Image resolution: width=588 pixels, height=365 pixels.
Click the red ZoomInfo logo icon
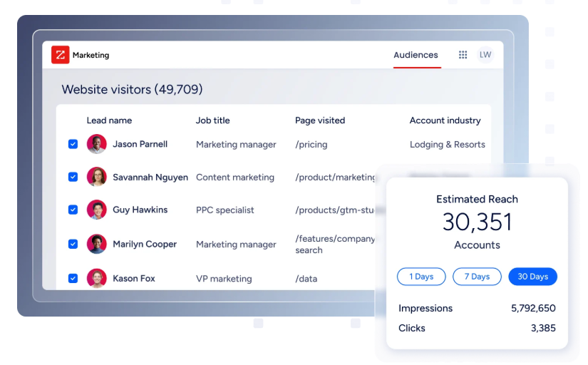(60, 55)
